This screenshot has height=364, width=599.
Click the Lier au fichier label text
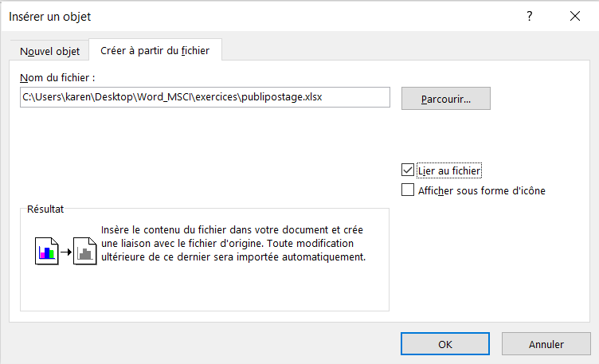[449, 170]
